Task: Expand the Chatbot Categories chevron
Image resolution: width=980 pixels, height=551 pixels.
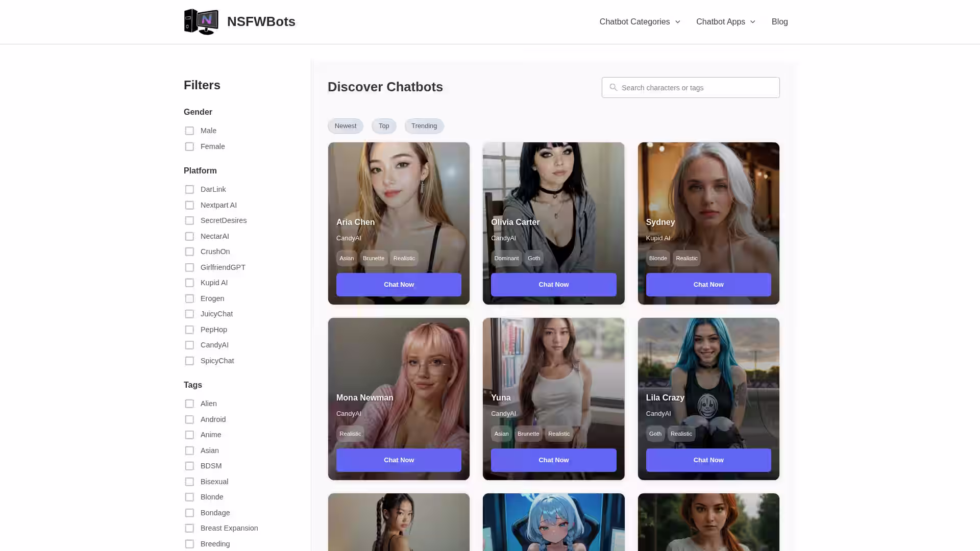Action: tap(678, 22)
